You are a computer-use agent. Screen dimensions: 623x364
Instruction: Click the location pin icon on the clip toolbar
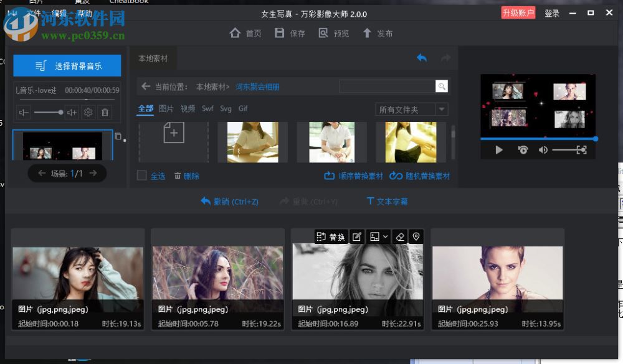(x=416, y=236)
